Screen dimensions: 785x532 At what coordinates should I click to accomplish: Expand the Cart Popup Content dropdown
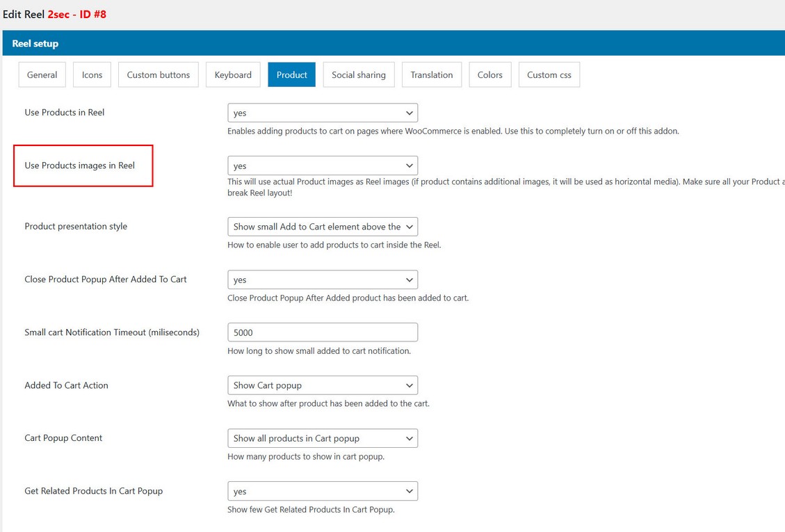coord(323,438)
